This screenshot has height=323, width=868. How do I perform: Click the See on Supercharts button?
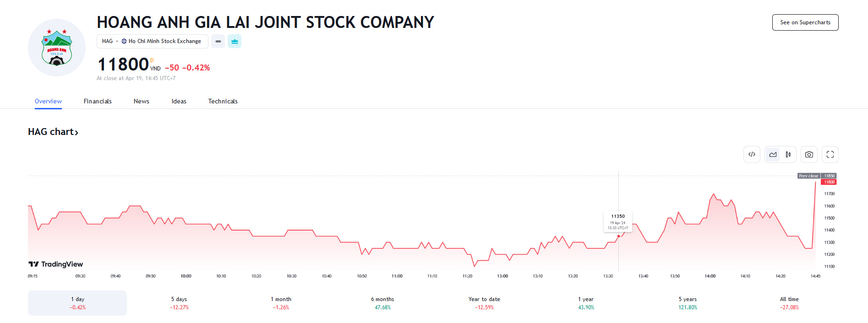pos(805,22)
